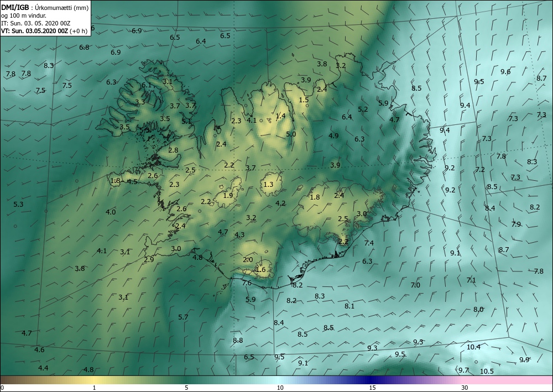Click the 4.0 value on the map
Image resolution: width=553 pixels, height=392 pixels.
pyautogui.click(x=111, y=212)
